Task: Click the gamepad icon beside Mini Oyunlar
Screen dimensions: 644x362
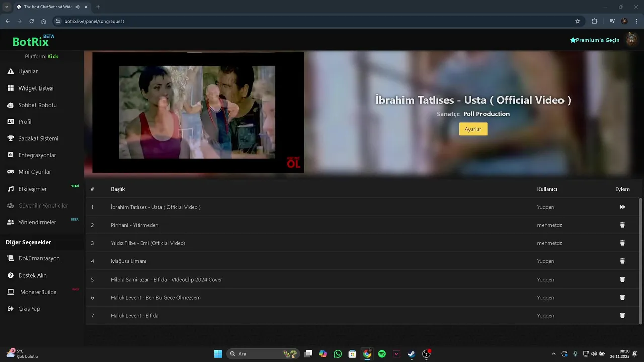Action: coord(10,172)
